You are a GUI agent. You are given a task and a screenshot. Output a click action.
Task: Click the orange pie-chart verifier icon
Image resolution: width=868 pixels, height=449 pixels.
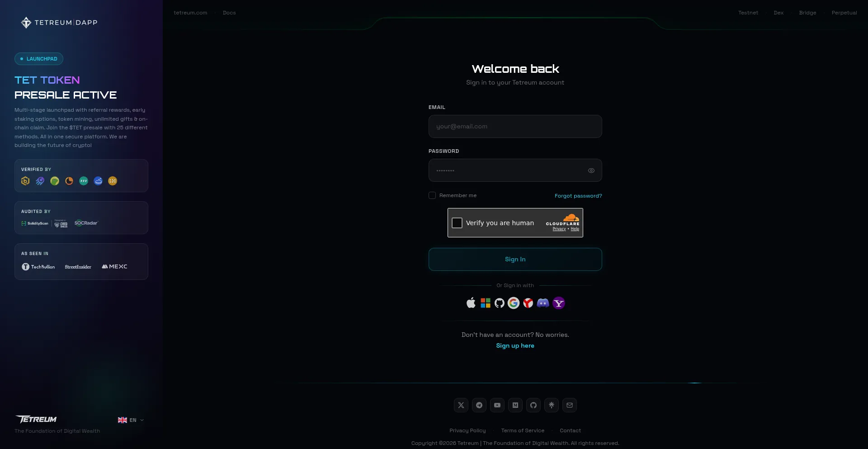point(69,181)
